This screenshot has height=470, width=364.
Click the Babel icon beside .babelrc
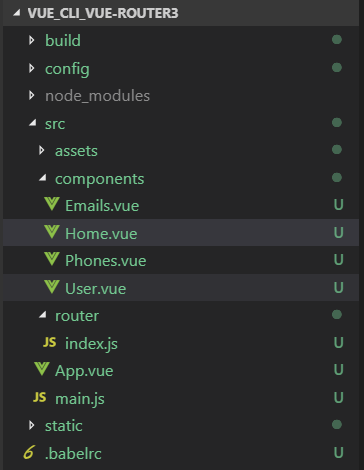coord(29,452)
